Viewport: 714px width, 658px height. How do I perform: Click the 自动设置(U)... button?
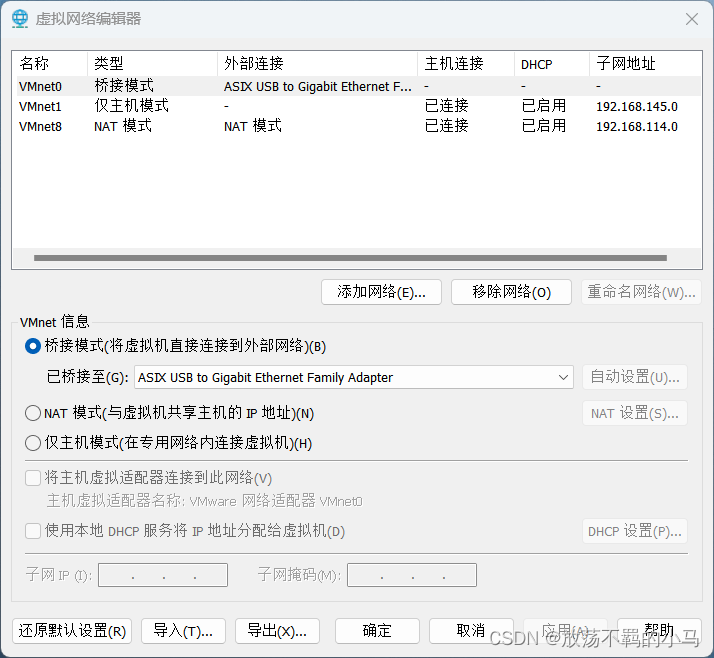[635, 377]
